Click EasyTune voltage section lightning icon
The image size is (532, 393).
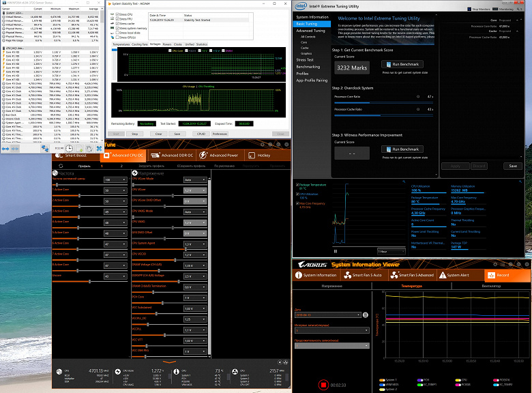[x=134, y=173]
